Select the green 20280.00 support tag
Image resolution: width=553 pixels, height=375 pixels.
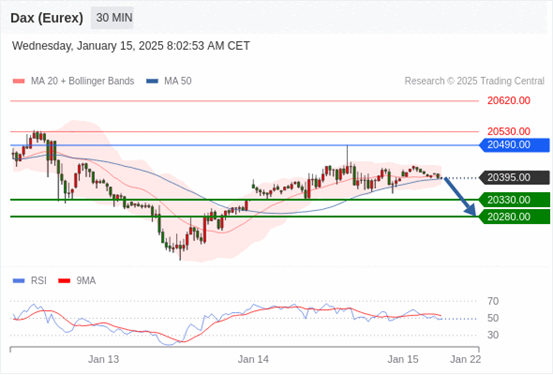tap(514, 217)
